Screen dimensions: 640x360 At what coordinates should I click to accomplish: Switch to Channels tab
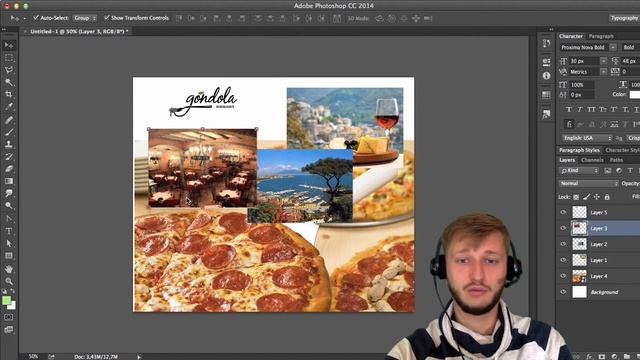(592, 160)
